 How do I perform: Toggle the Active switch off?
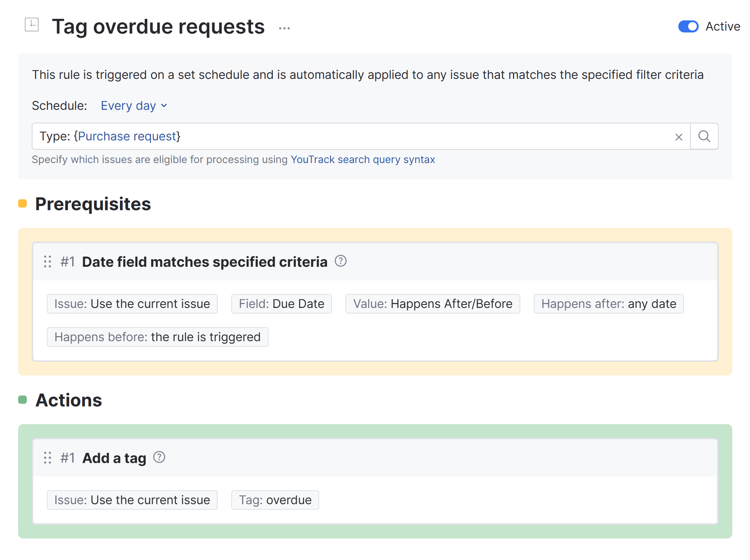pos(688,26)
